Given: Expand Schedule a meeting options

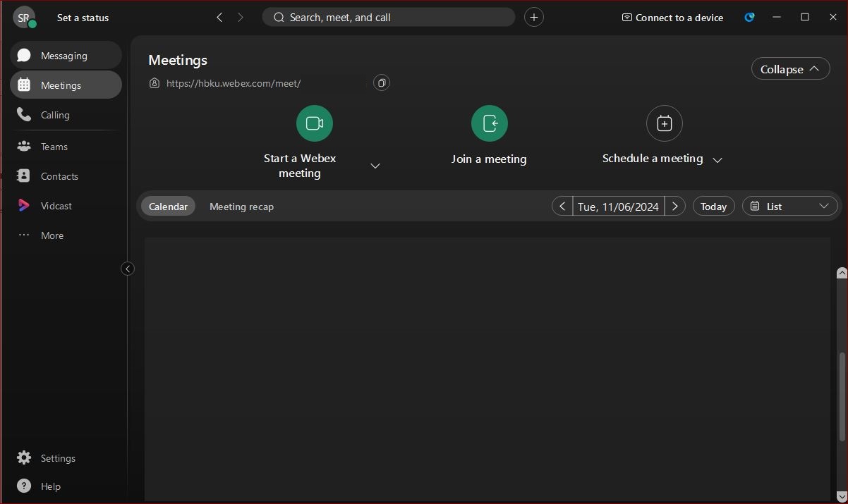Looking at the screenshot, I should pos(717,160).
